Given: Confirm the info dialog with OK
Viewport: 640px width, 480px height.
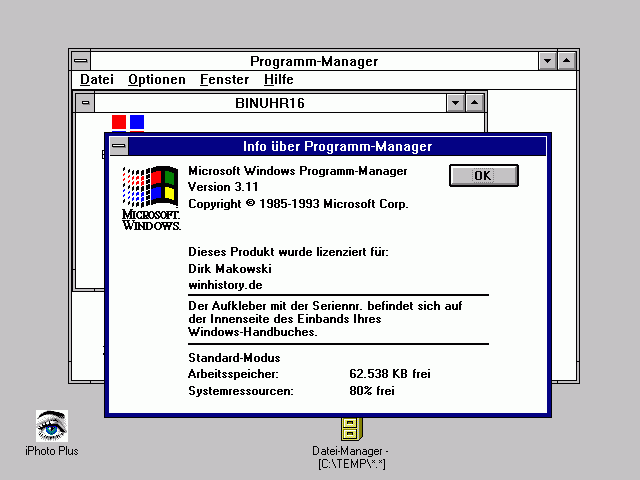Looking at the screenshot, I should (x=484, y=176).
